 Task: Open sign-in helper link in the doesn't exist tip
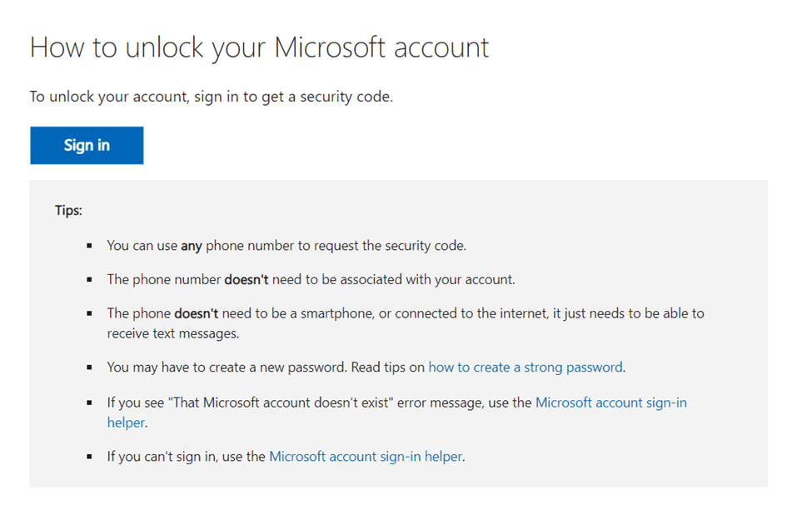(x=611, y=403)
